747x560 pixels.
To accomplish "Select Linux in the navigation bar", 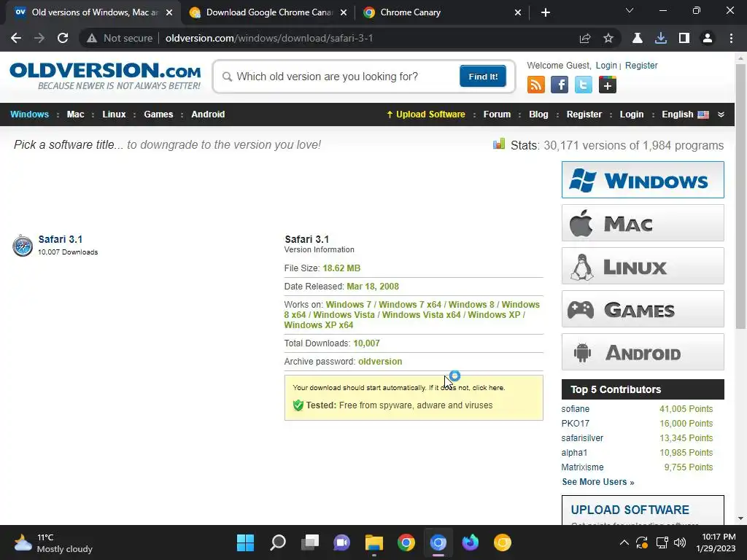I will coord(114,114).
